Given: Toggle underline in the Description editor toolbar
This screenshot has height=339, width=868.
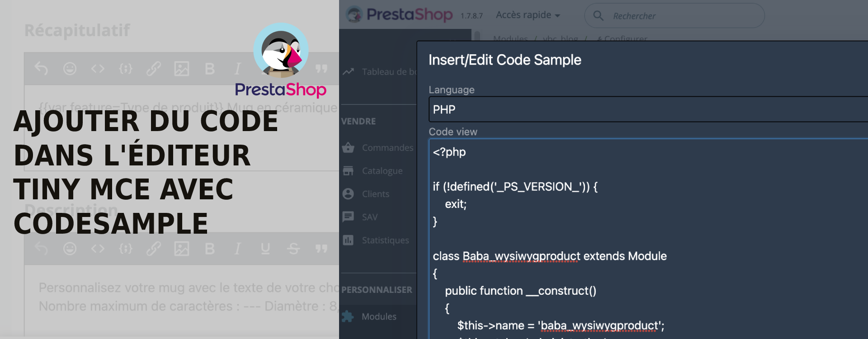Looking at the screenshot, I should 265,249.
